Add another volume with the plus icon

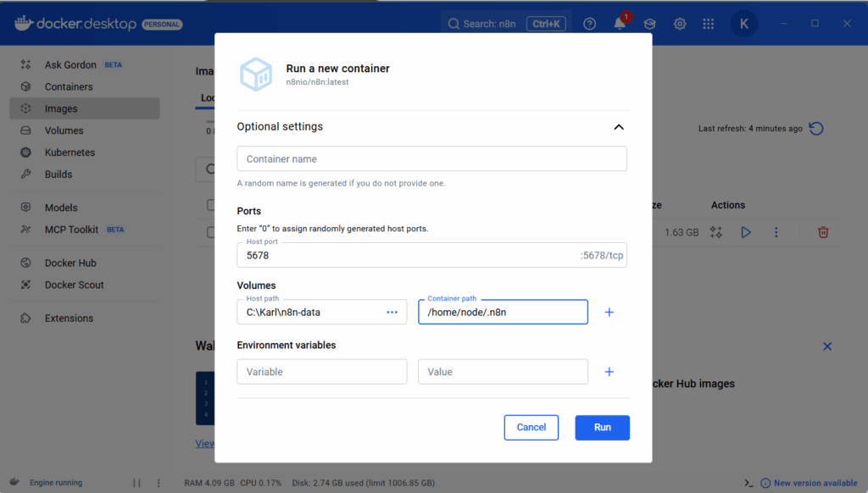(609, 312)
